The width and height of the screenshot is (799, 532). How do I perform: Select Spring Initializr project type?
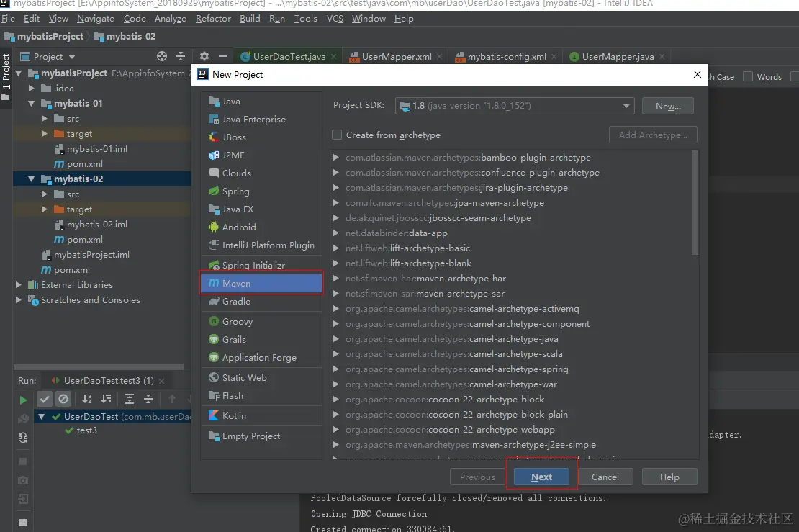(261, 265)
